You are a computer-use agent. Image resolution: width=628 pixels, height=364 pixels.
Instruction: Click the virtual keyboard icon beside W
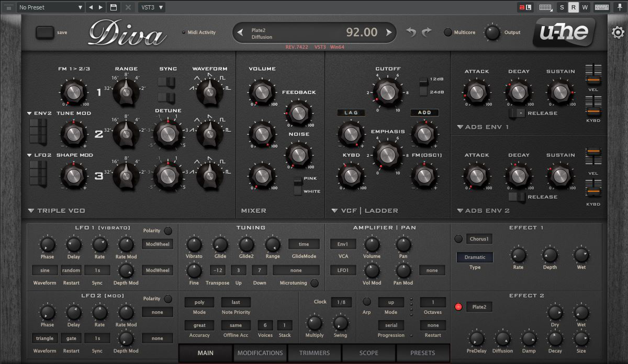(x=601, y=7)
